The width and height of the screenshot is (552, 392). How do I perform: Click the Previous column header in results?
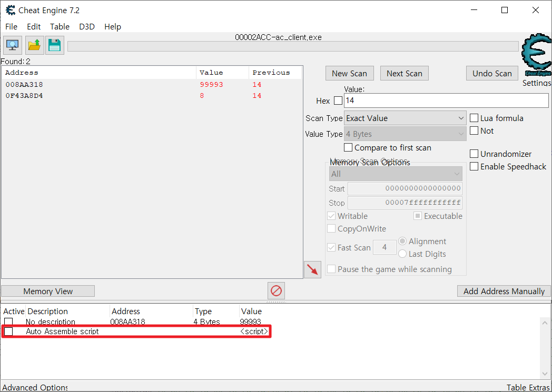(275, 73)
